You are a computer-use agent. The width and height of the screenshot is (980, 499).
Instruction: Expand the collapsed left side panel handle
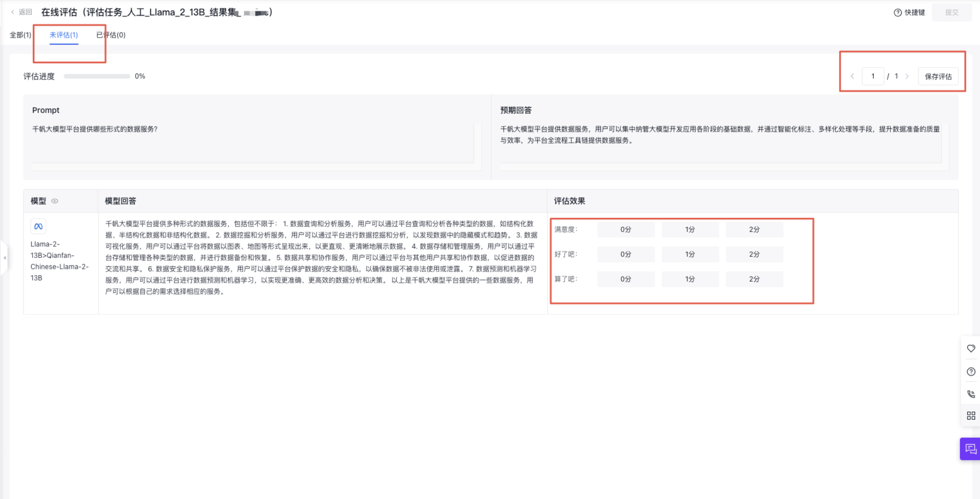[x=5, y=258]
